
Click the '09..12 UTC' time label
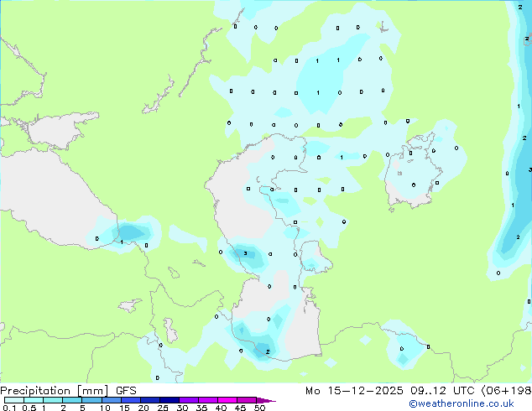point(442,391)
